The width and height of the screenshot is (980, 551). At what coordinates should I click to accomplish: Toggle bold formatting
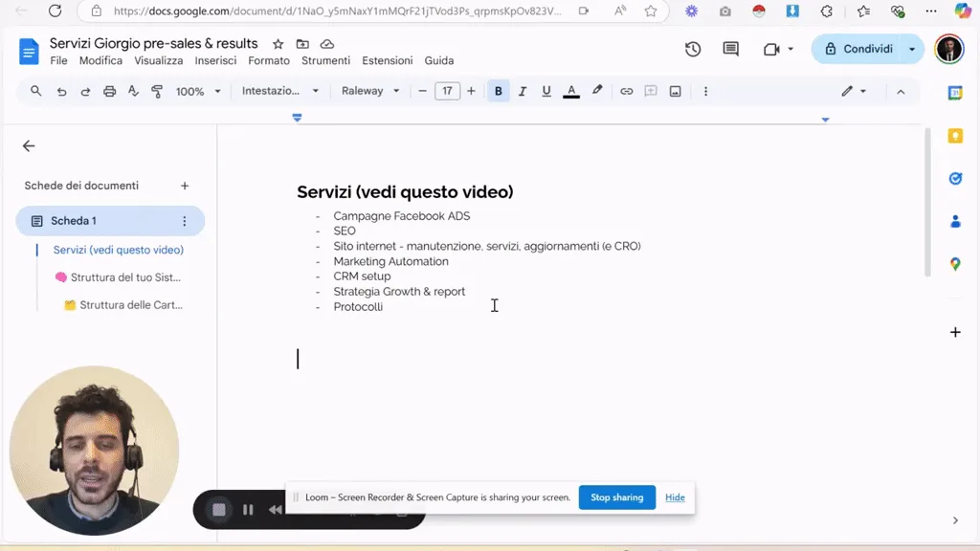point(498,91)
